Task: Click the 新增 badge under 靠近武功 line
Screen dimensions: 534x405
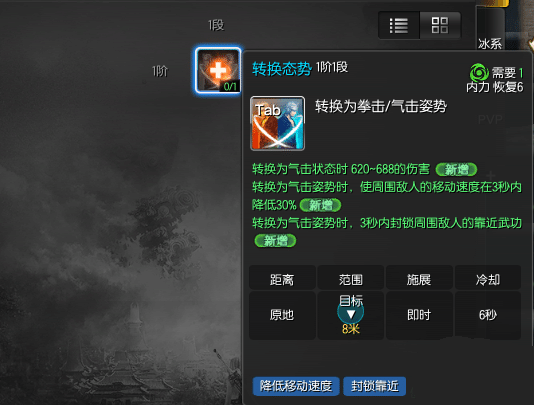Action: point(276,241)
